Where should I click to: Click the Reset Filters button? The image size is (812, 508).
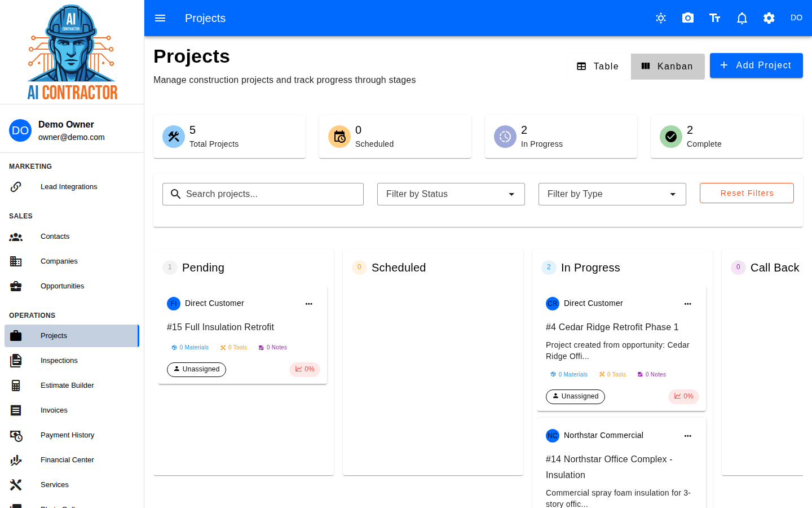click(747, 193)
